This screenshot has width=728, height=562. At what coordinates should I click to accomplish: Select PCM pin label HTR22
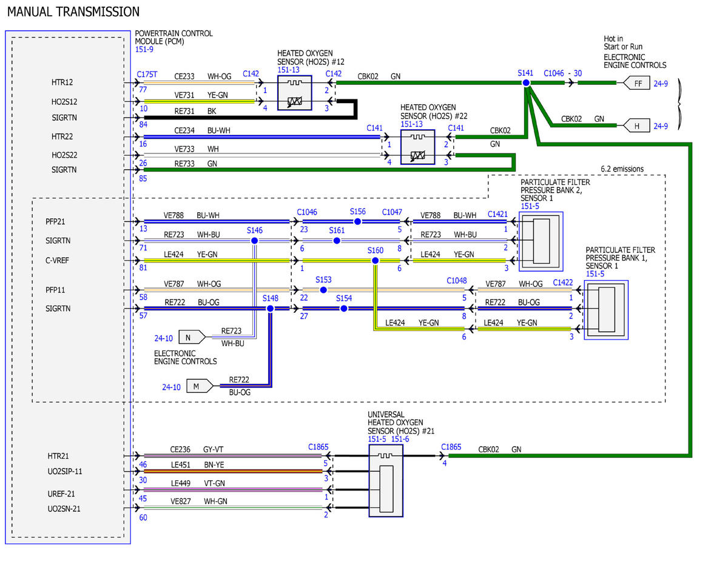(62, 137)
